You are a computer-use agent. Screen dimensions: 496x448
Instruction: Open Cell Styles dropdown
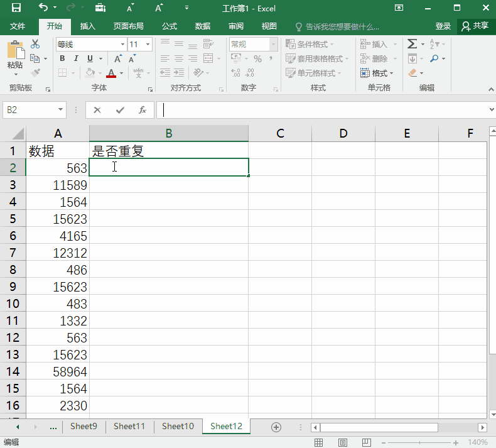[x=313, y=73]
